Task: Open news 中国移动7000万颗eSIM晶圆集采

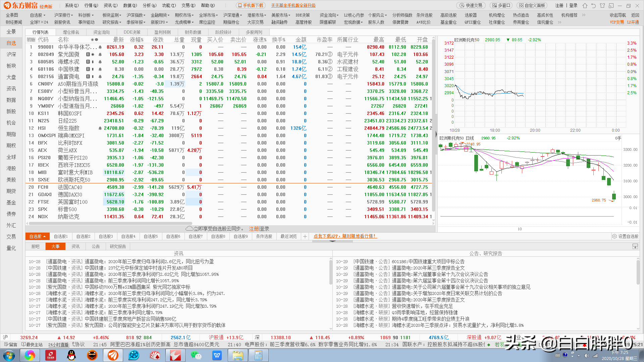Action: click(138, 287)
